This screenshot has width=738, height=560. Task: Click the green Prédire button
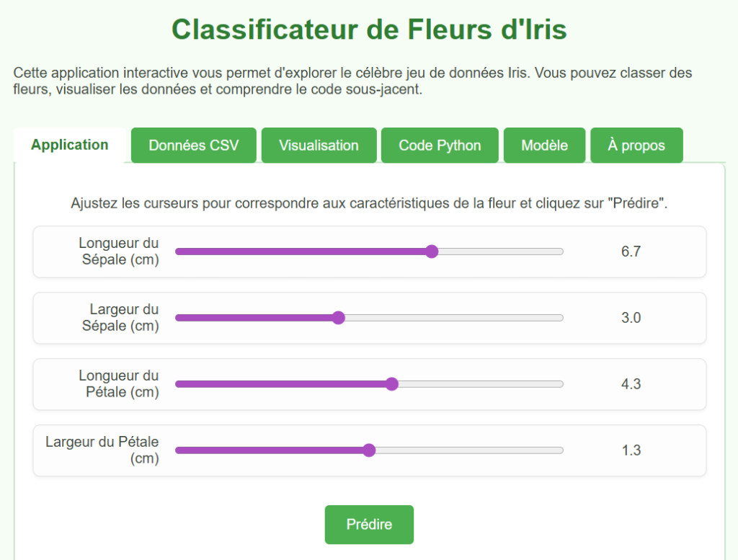point(369,525)
